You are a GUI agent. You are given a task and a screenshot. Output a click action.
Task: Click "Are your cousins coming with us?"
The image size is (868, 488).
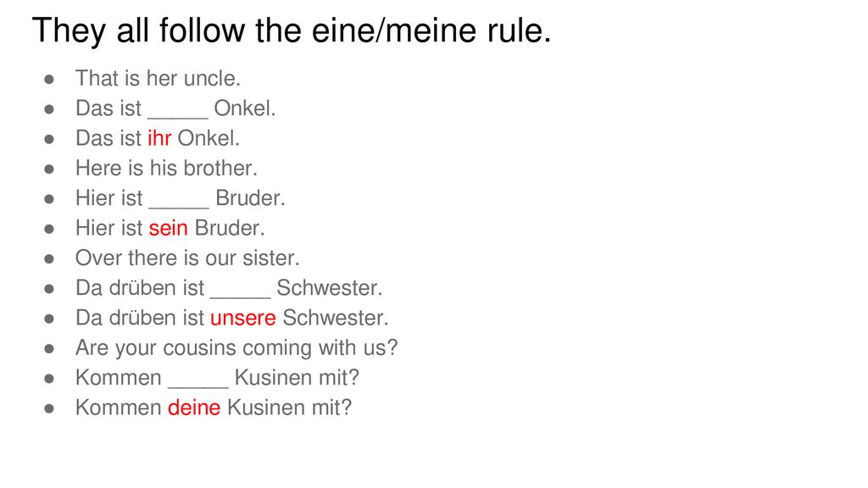[236, 348]
